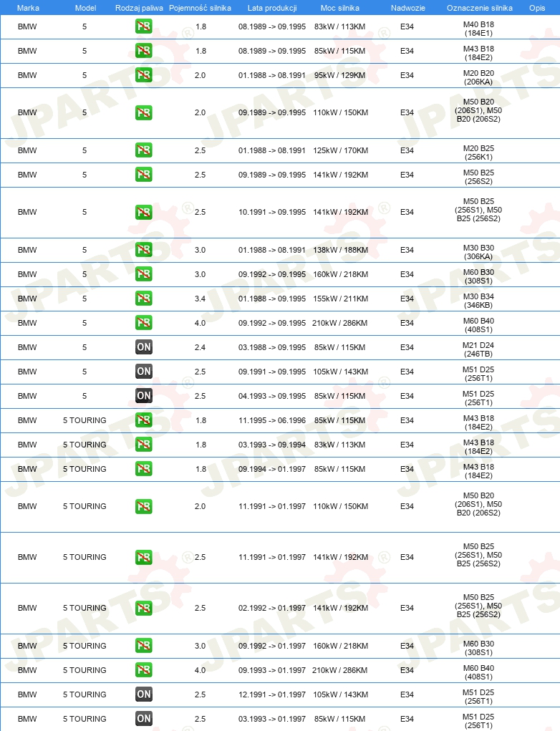Select the petrol icon in the 09.1994 -> 01.1997 row
The height and width of the screenshot is (731, 560).
click(144, 468)
